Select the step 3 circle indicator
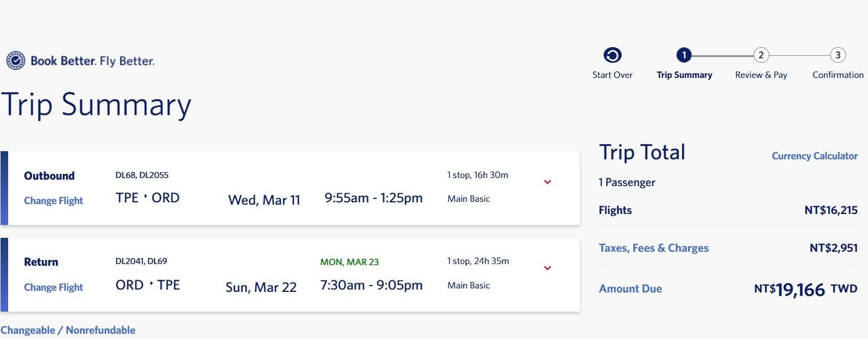This screenshot has height=339, width=868. coord(838,55)
